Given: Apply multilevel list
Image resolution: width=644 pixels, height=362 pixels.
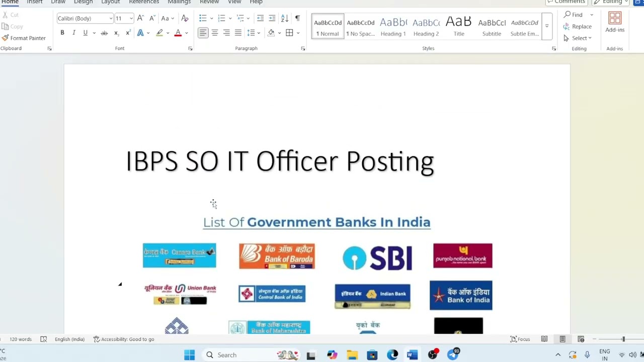Looking at the screenshot, I should click(240, 18).
